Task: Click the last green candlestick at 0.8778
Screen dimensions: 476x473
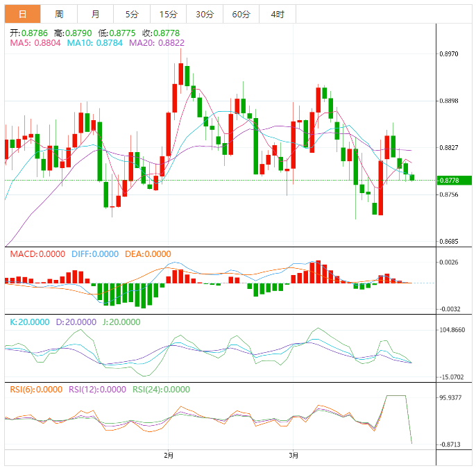Action: [412, 177]
